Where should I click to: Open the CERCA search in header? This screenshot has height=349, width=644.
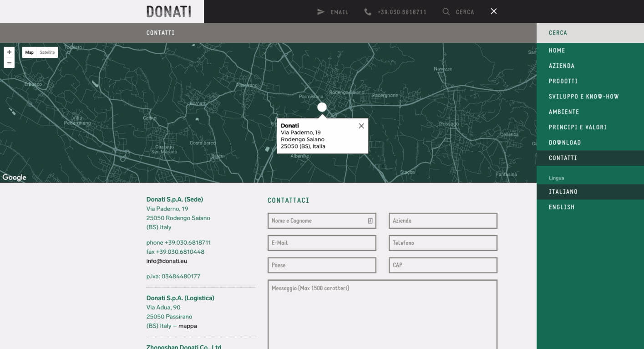(465, 12)
